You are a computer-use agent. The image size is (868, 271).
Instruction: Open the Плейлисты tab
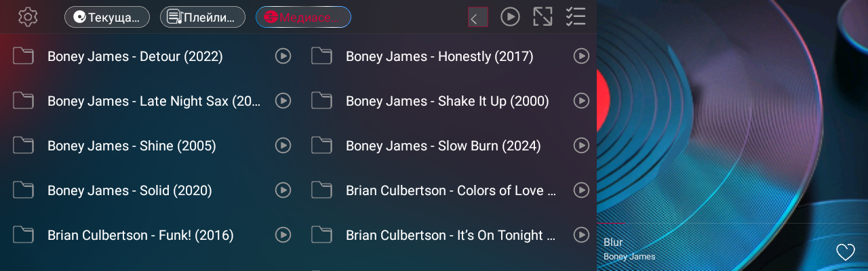pos(203,17)
